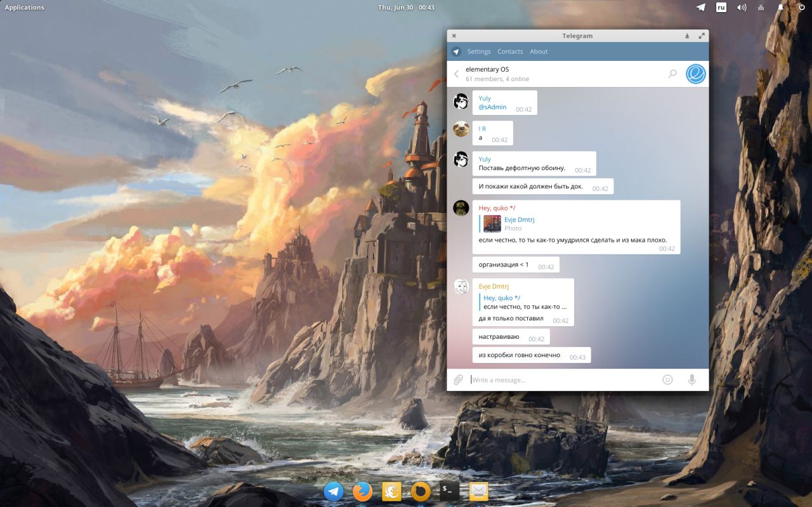Open the power session indicator
The height and width of the screenshot is (507, 812).
click(x=801, y=8)
